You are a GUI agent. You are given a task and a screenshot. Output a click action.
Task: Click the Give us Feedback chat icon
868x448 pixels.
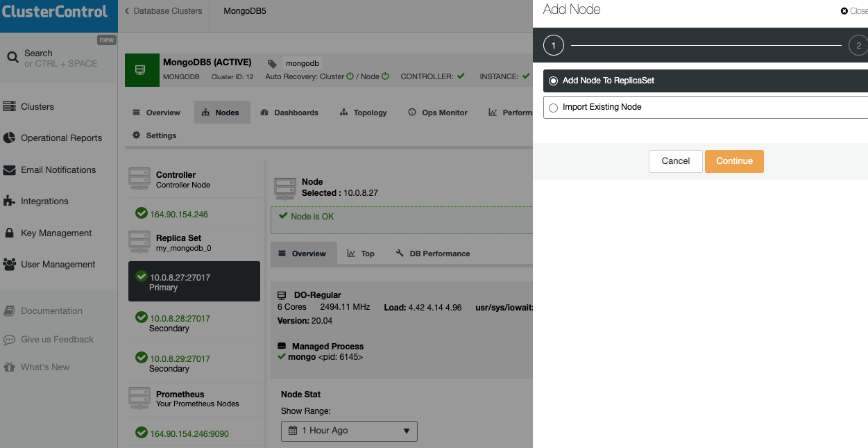[x=9, y=340]
